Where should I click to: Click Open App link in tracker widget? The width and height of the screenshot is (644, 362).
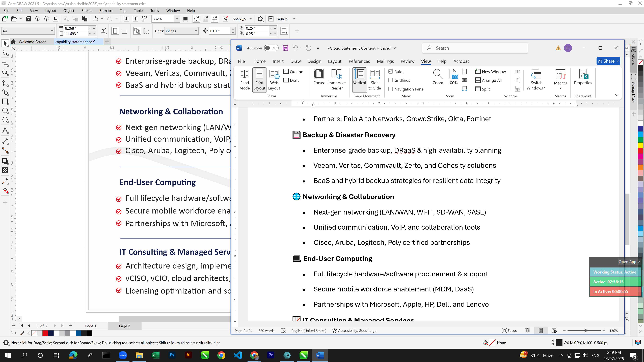click(x=629, y=262)
